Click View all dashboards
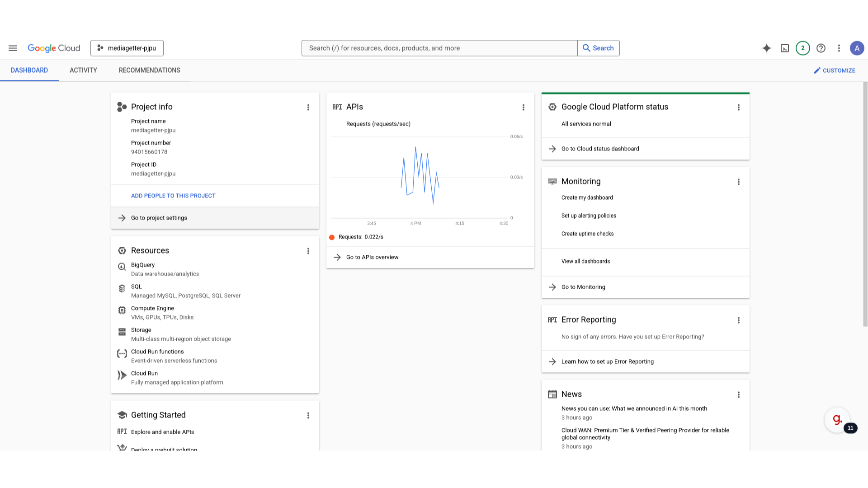 tap(585, 261)
